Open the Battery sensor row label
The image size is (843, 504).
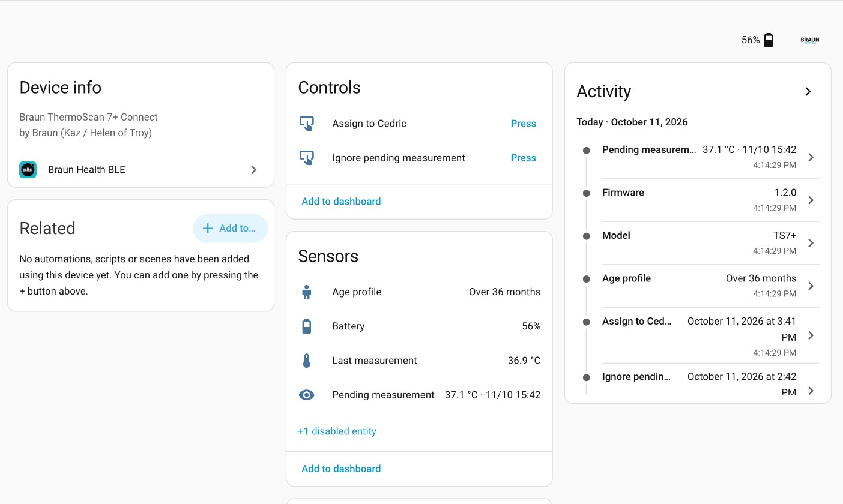pyautogui.click(x=348, y=326)
